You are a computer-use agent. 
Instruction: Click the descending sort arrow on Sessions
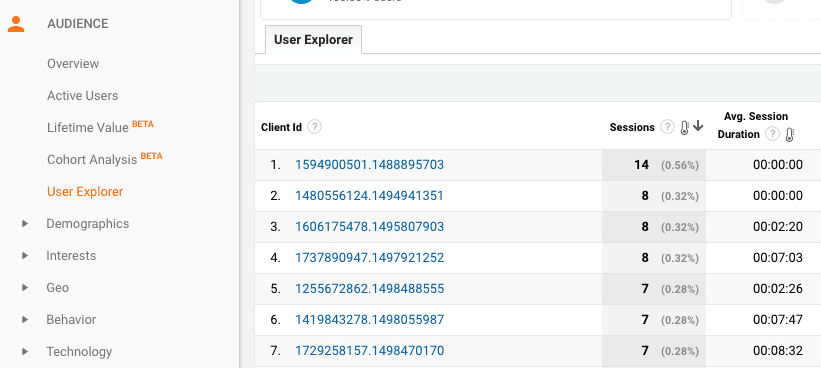pos(698,126)
